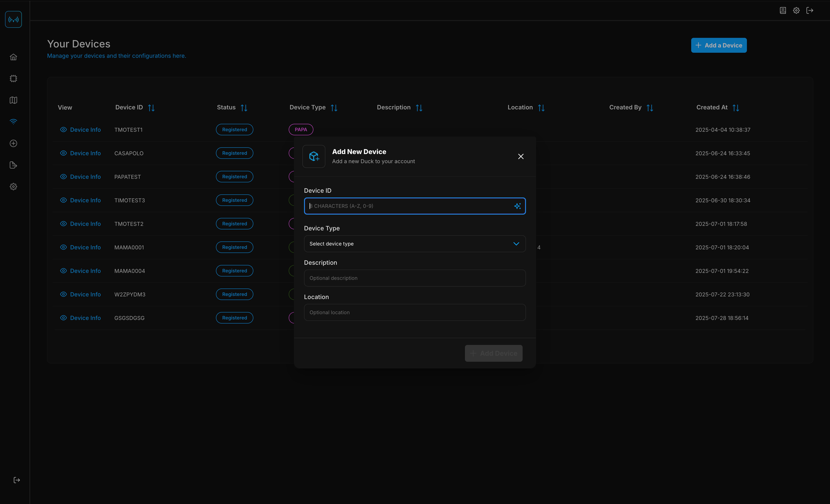Click the sparkle generate ID icon

[517, 206]
